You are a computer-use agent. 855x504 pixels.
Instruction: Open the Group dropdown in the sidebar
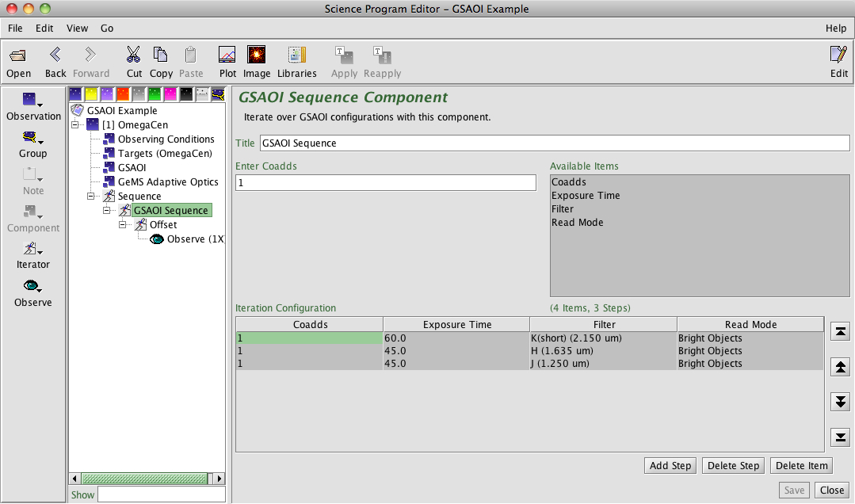[x=32, y=144]
